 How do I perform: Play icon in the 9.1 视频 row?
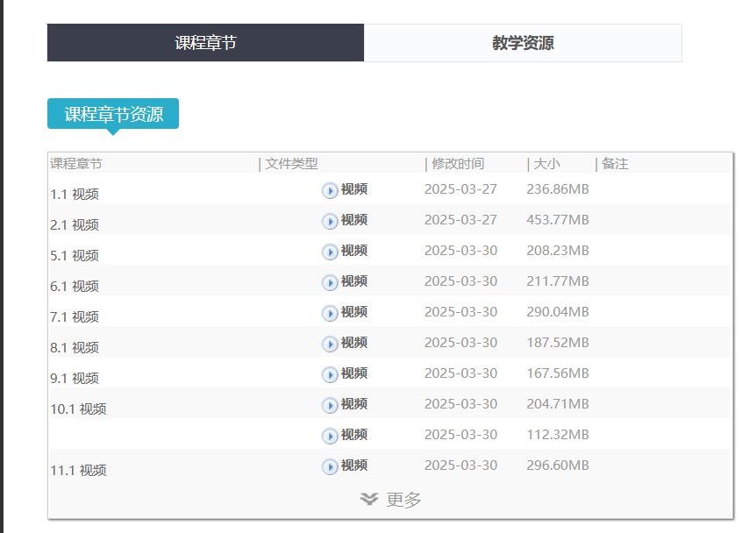click(330, 375)
